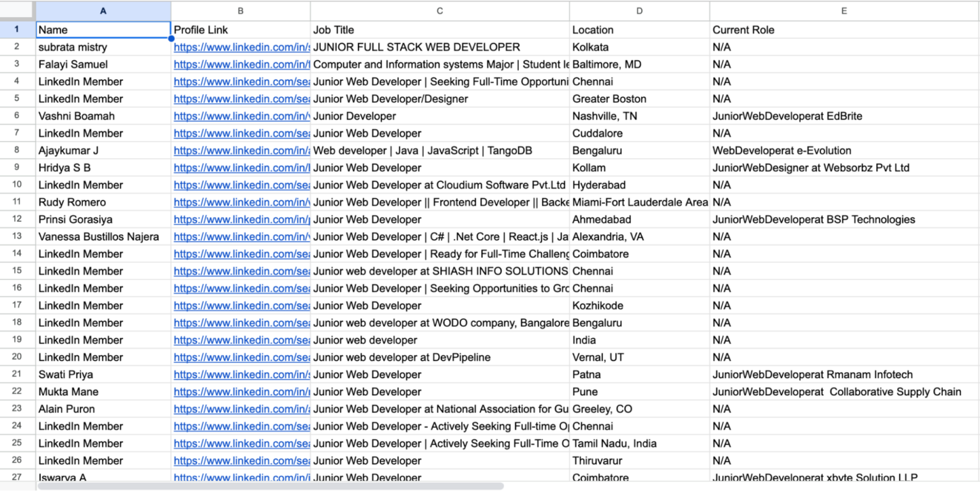
Task: Click the 'Current Role' header cell
Action: (x=845, y=29)
